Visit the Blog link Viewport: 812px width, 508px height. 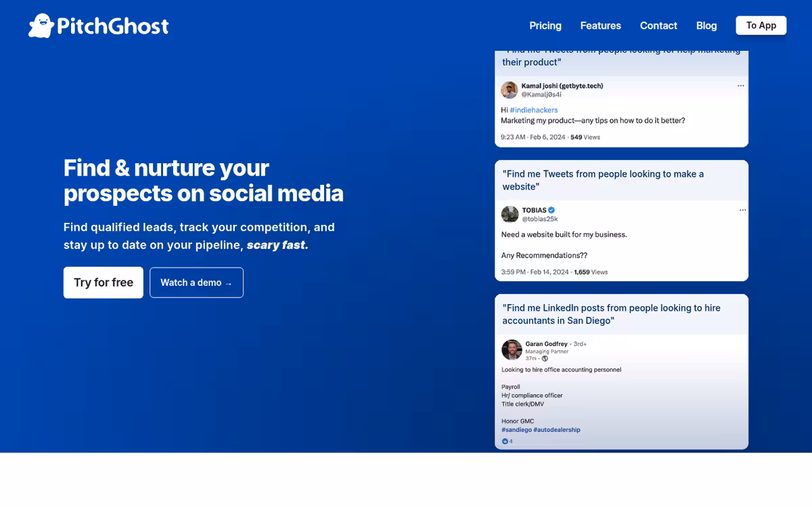706,26
